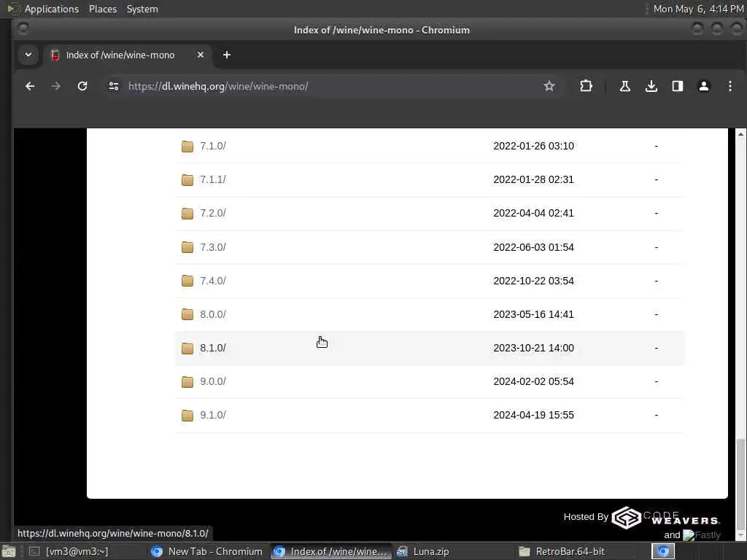
Task: Click the date 2022-01-26 03:10
Action: pyautogui.click(x=533, y=146)
